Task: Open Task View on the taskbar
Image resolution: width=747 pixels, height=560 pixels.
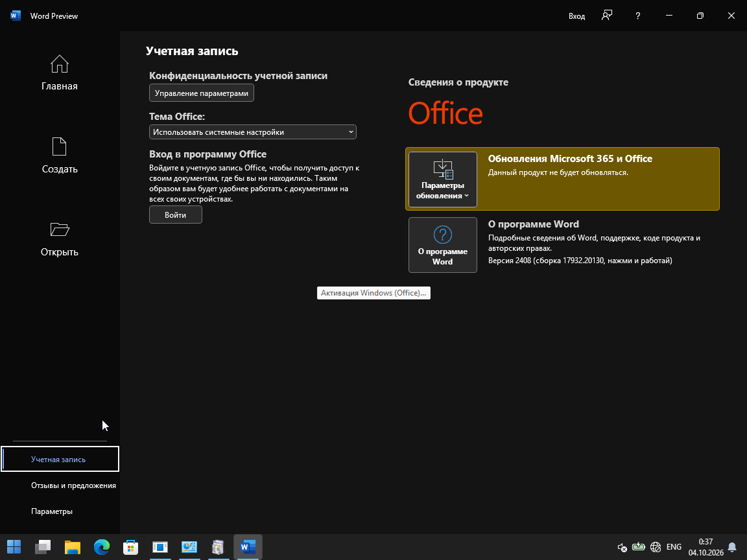Action: pyautogui.click(x=43, y=546)
